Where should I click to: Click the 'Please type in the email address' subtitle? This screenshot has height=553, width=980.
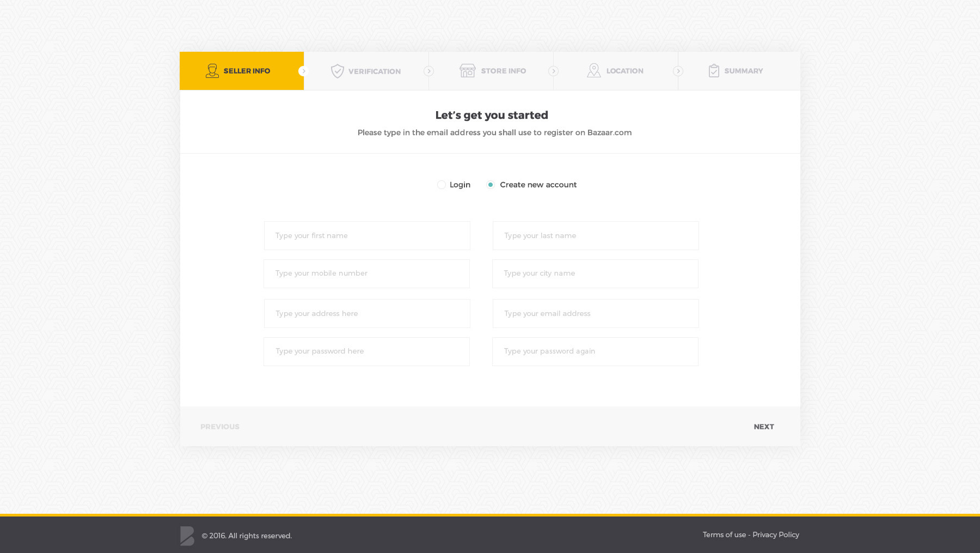click(494, 132)
